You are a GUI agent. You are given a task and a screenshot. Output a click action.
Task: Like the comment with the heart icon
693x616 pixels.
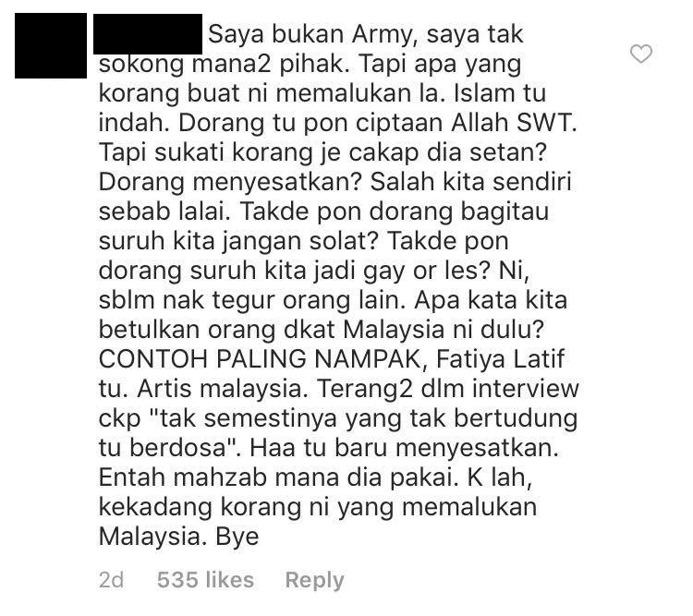pos(641,54)
